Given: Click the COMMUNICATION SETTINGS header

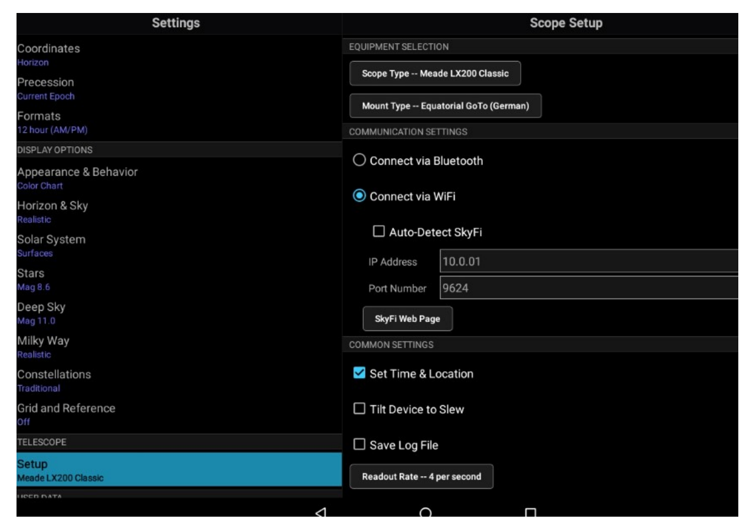Looking at the screenshot, I should click(x=408, y=132).
